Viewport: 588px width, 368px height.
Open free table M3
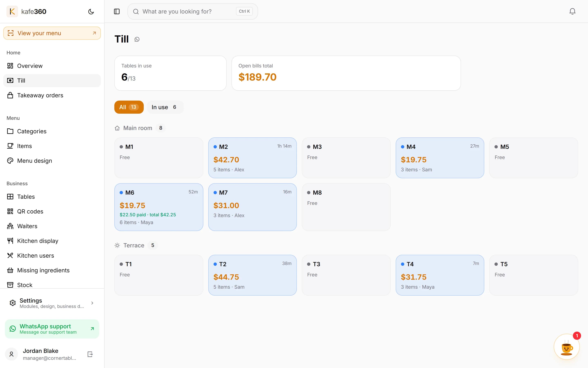[x=346, y=158]
